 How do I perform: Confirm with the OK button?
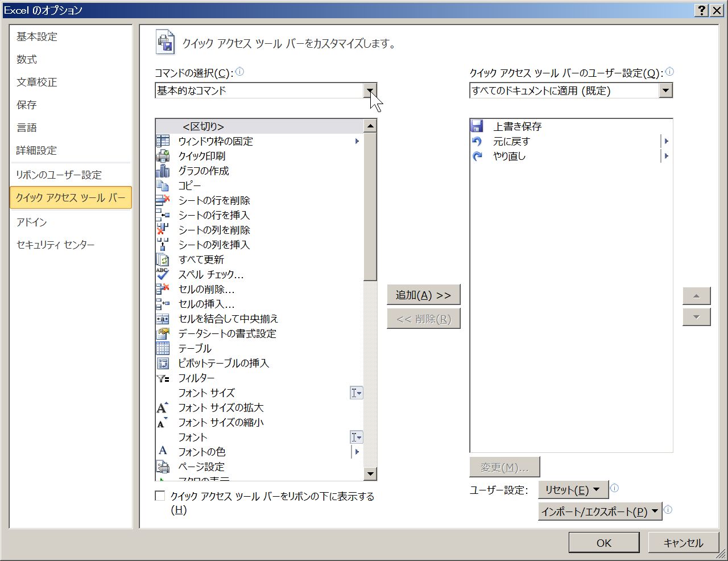coord(604,543)
